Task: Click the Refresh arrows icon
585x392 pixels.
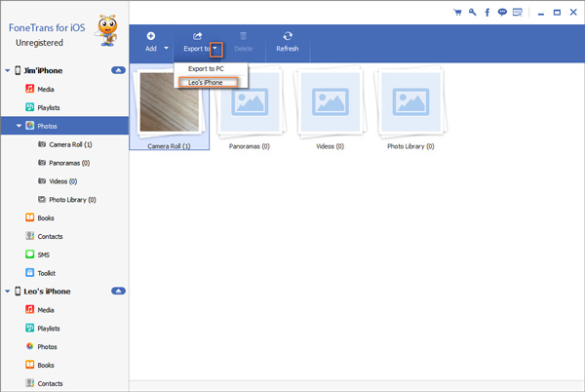Action: coord(288,36)
